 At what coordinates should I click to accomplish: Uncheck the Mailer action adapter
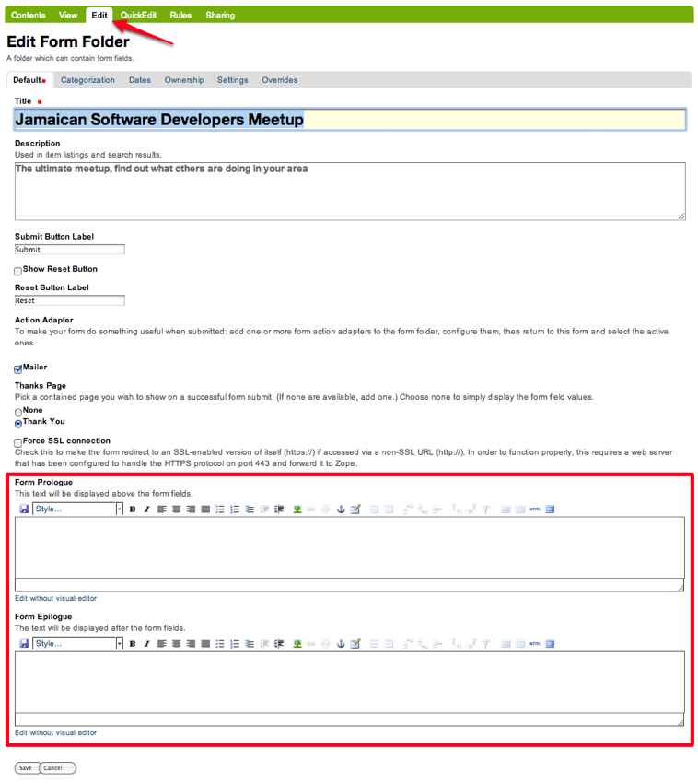18,369
